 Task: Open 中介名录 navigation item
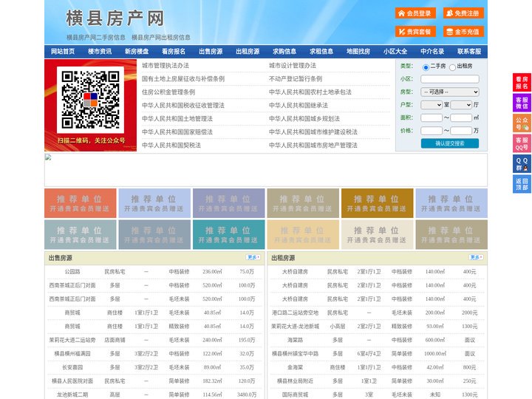pyautogui.click(x=432, y=52)
